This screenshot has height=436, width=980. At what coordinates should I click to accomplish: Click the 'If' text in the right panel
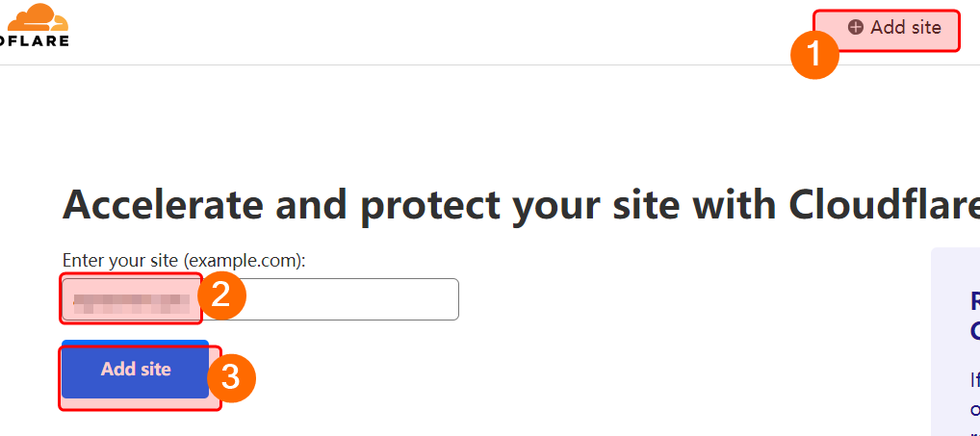[974, 380]
